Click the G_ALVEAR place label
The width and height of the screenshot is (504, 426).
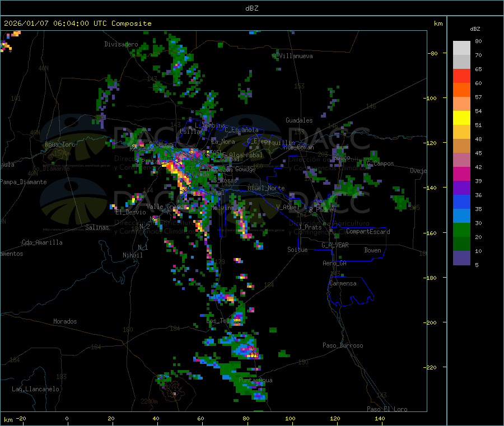pos(335,245)
